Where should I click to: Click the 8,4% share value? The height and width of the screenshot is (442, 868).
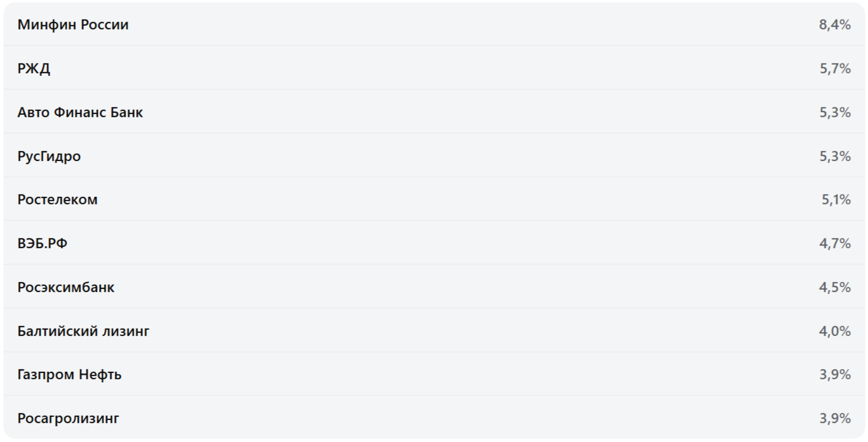click(835, 25)
